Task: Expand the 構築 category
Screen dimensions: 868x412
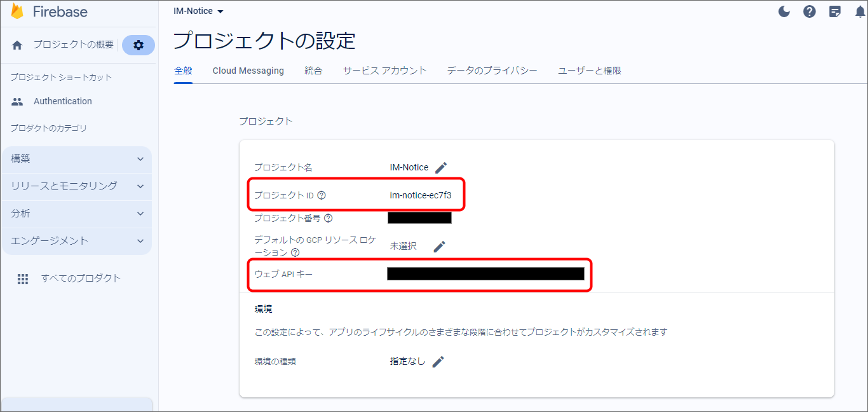Action: pyautogui.click(x=77, y=159)
